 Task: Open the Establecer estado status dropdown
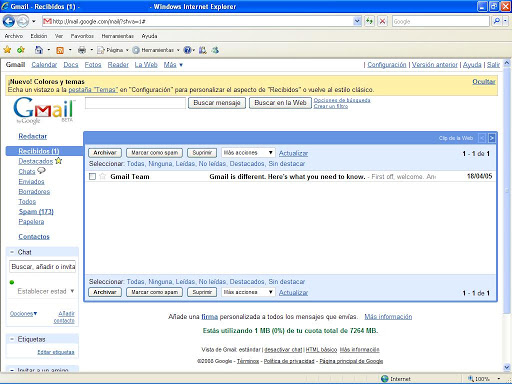pos(46,291)
